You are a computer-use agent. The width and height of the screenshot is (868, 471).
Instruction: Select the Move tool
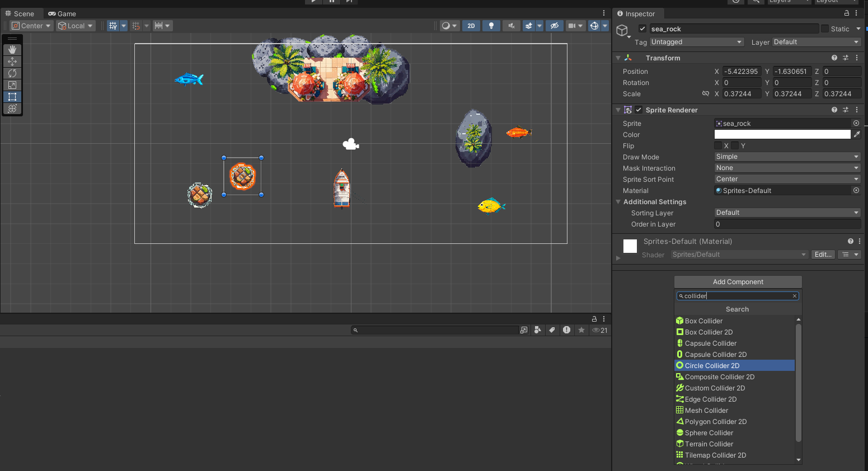[12, 61]
